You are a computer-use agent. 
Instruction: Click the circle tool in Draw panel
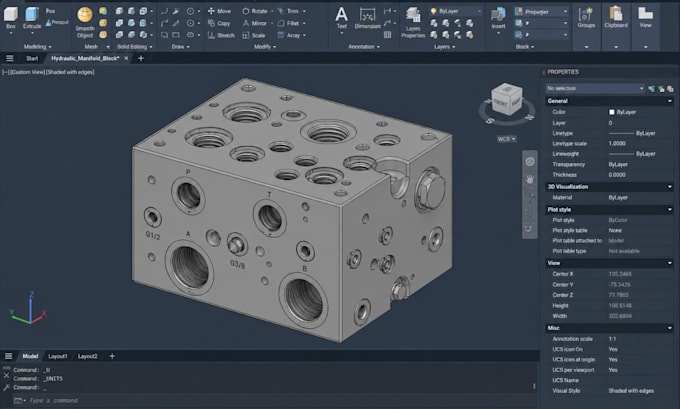[190, 11]
